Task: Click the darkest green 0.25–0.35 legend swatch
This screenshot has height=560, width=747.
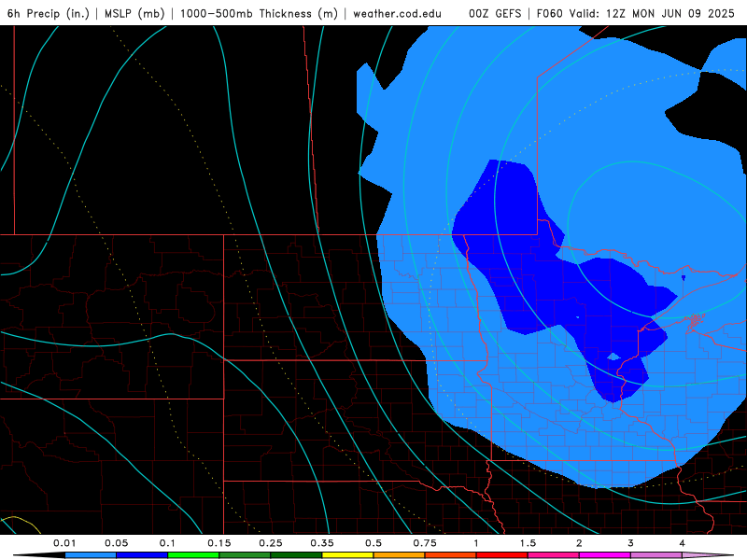Action: click(296, 555)
